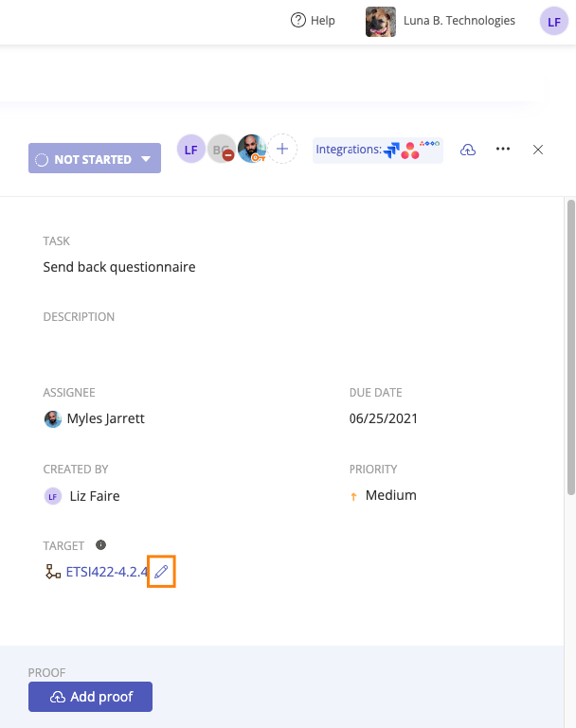Click the pencil edit icon beside target
This screenshot has height=728, width=576.
click(161, 572)
